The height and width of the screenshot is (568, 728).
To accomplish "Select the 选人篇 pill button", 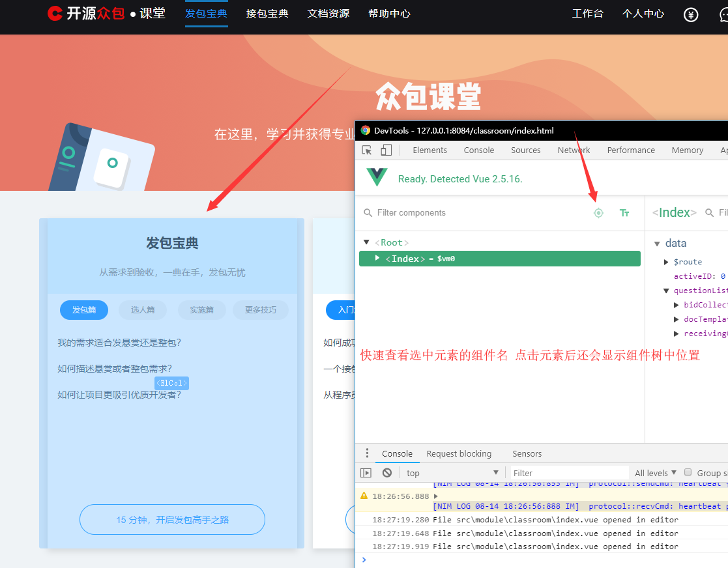I will pyautogui.click(x=143, y=309).
